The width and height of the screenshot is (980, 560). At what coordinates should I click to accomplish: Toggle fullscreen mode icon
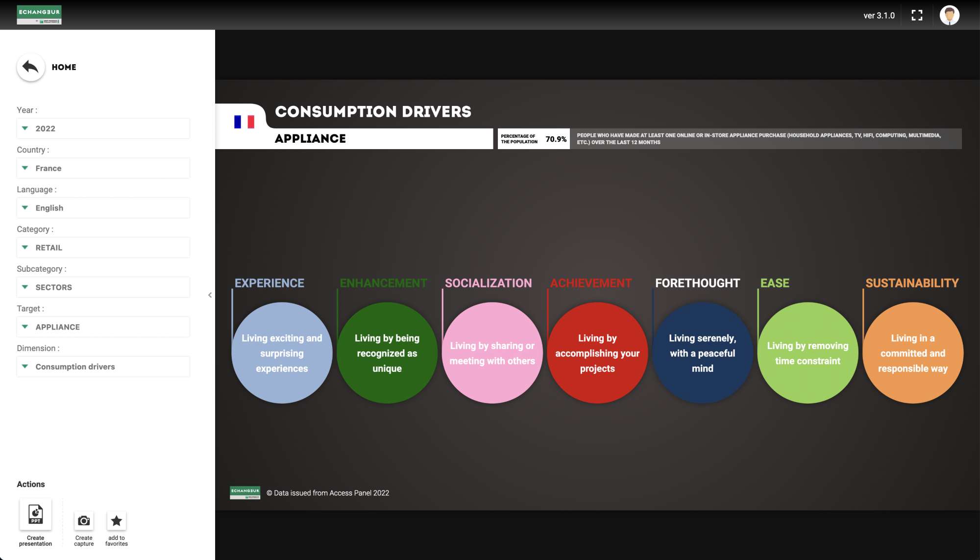(917, 15)
